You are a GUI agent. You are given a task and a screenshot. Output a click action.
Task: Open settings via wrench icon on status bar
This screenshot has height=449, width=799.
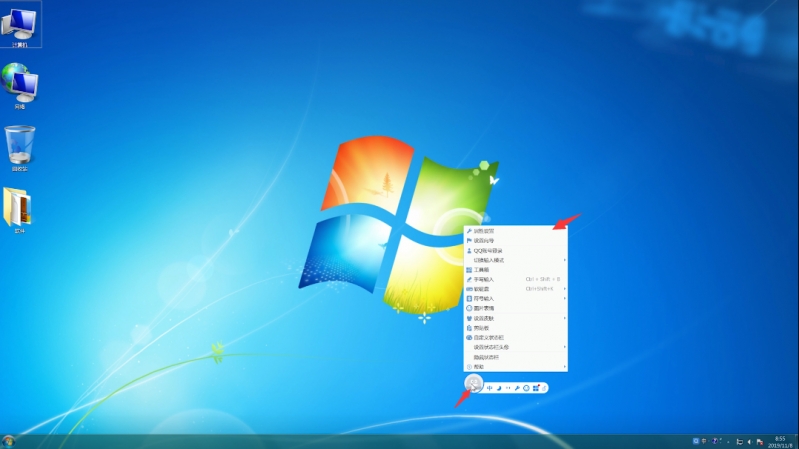(x=517, y=388)
